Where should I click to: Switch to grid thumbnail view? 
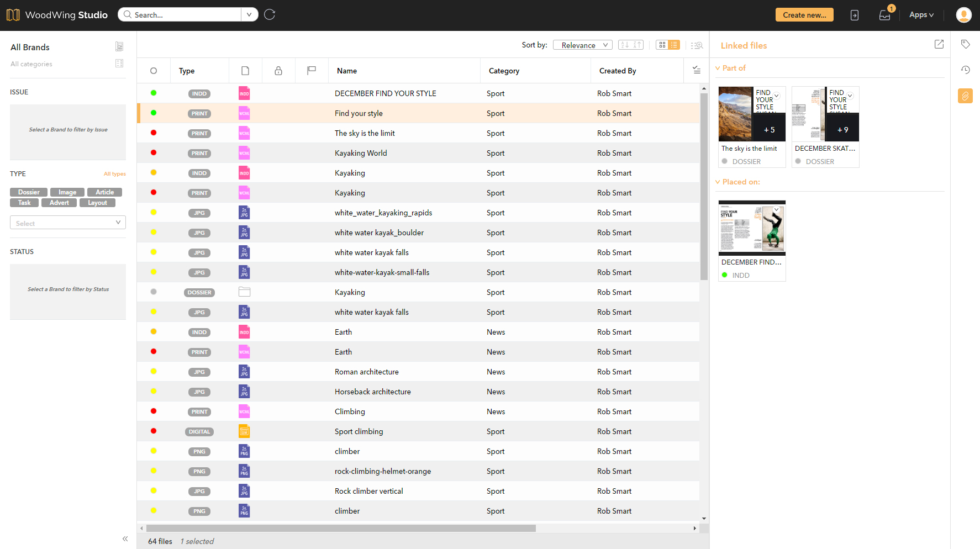(x=661, y=45)
